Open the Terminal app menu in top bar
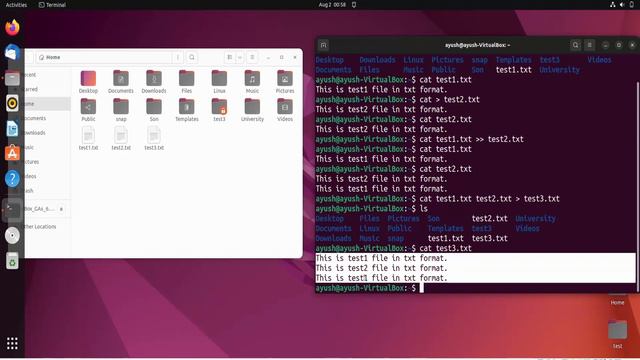The image size is (640, 360). pyautogui.click(x=52, y=5)
